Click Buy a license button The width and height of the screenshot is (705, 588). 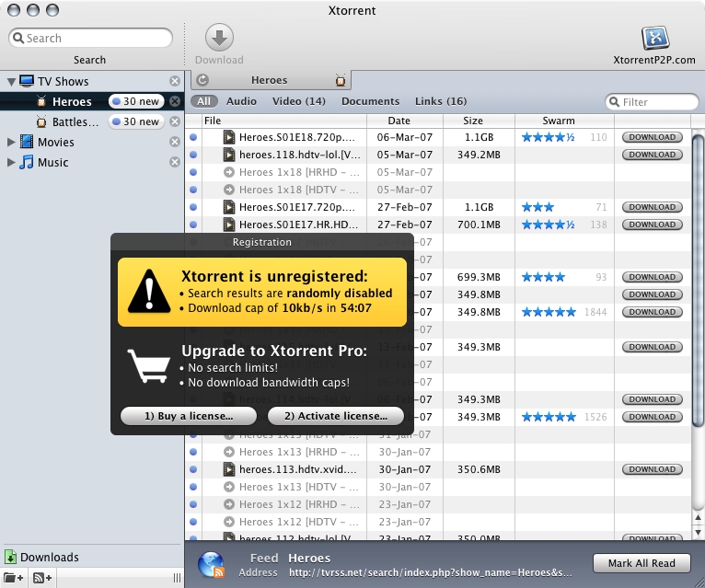click(189, 416)
